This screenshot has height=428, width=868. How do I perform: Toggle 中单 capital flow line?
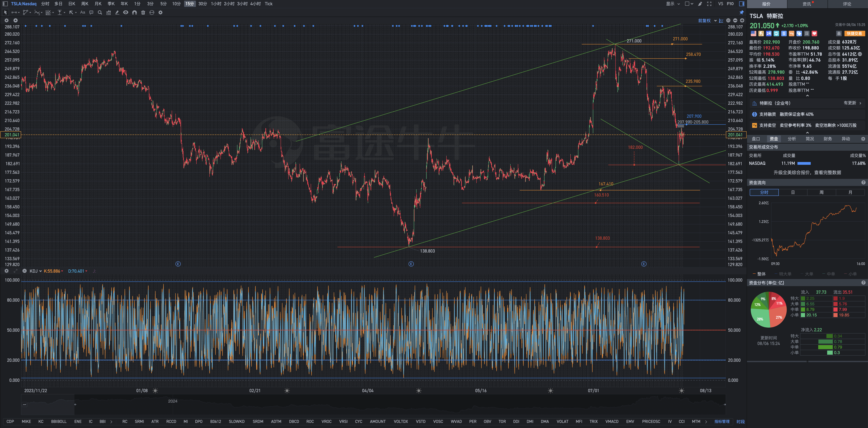point(828,274)
